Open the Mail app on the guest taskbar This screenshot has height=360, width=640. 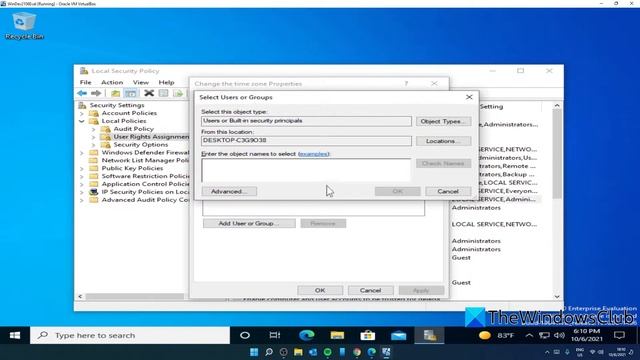398,336
